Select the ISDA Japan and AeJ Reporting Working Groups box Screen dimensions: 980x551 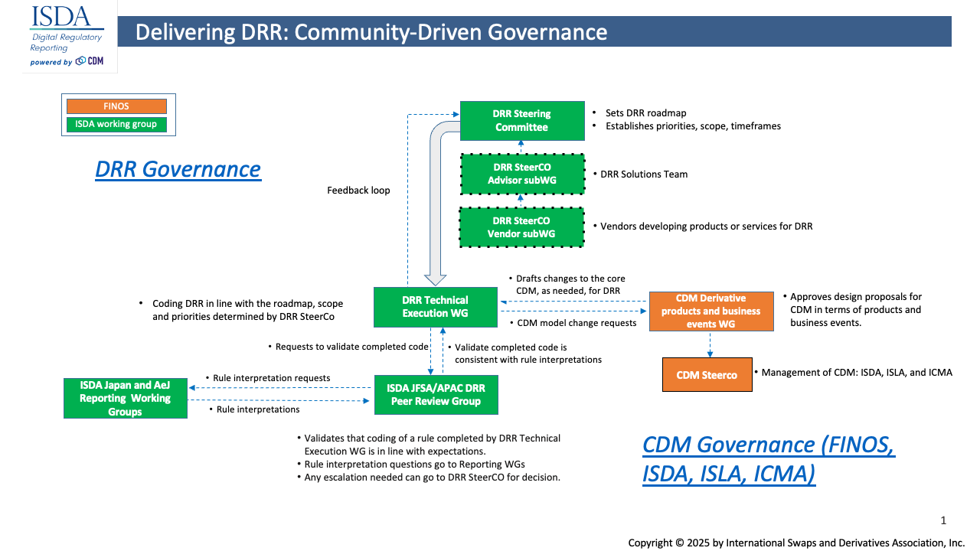tap(125, 399)
